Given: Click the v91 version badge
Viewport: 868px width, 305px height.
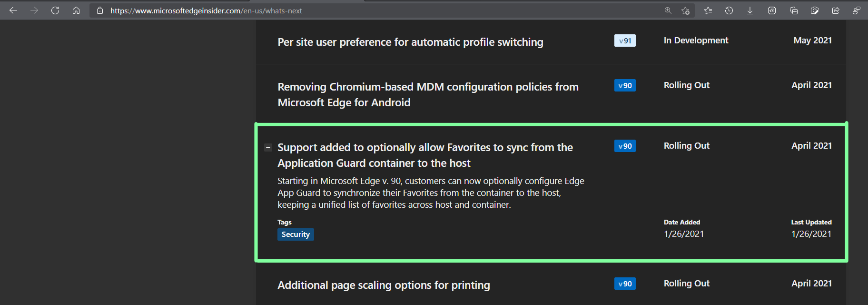Looking at the screenshot, I should click(x=625, y=41).
